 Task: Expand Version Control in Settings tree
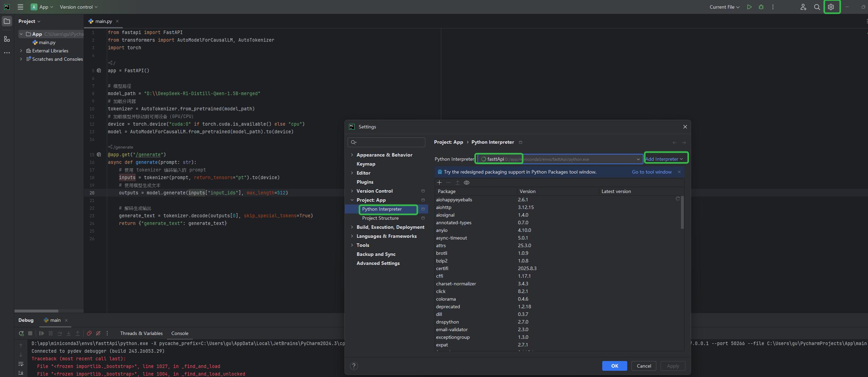(352, 191)
